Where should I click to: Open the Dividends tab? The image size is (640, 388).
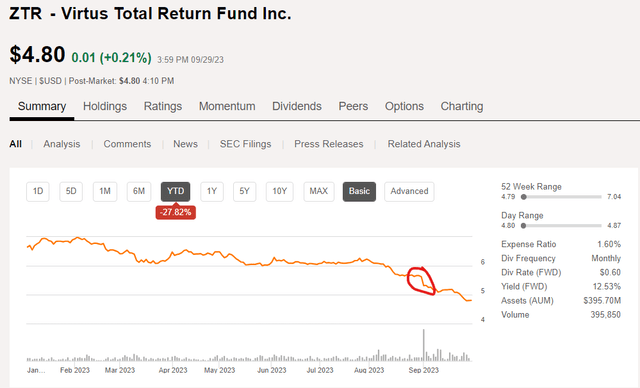coord(297,106)
